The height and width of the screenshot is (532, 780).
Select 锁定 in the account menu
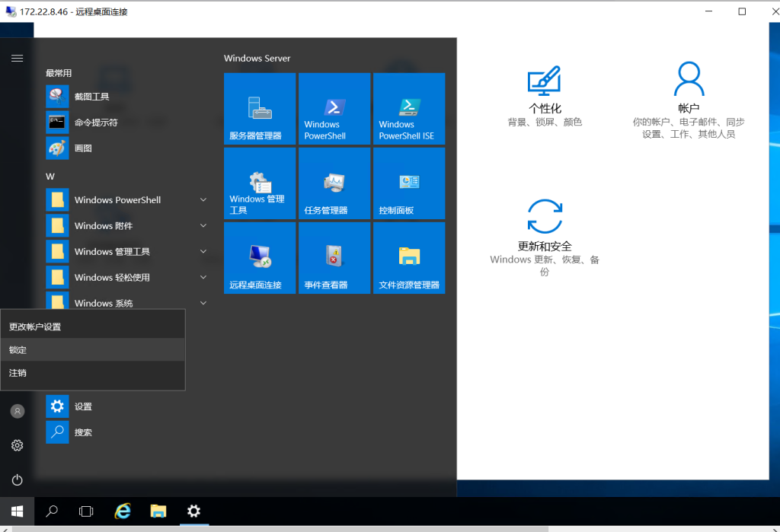click(x=18, y=350)
